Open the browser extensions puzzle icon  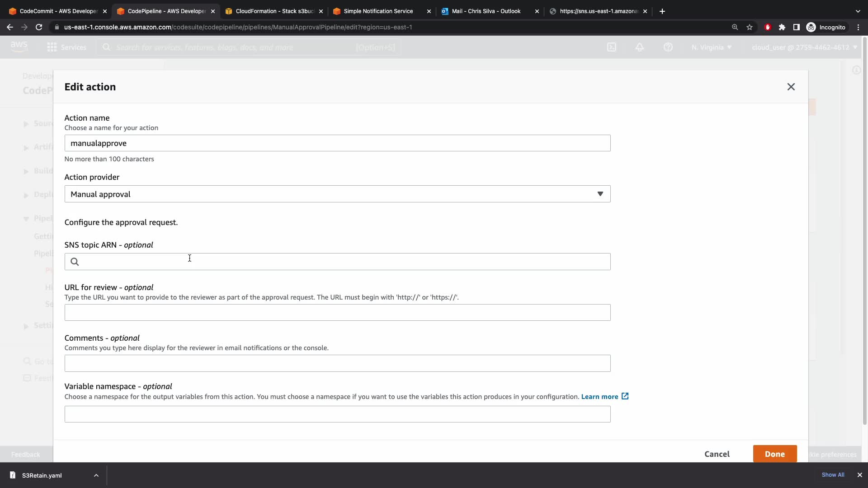(782, 27)
